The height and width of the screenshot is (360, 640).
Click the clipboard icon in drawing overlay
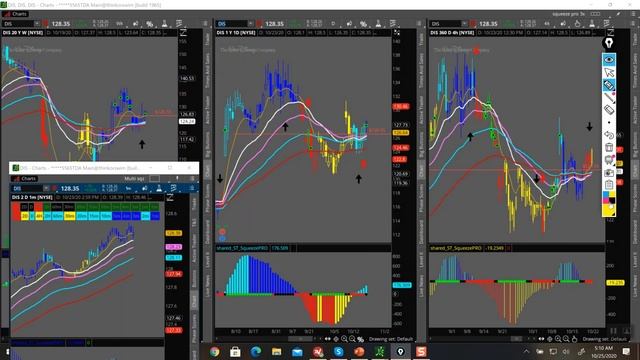pos(609,184)
